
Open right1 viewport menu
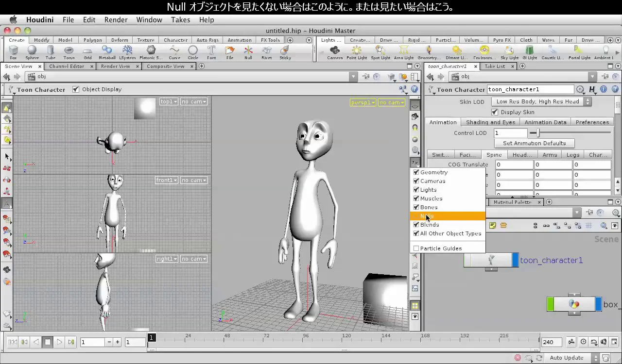pyautogui.click(x=166, y=259)
